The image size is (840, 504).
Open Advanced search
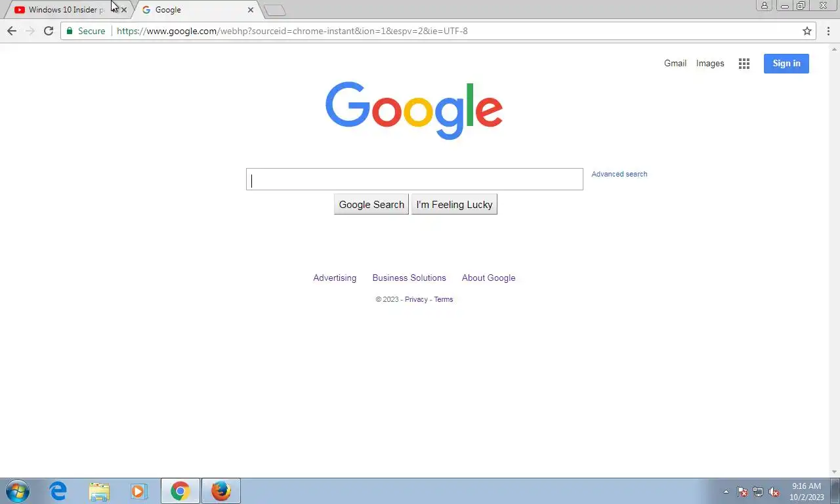pos(619,174)
